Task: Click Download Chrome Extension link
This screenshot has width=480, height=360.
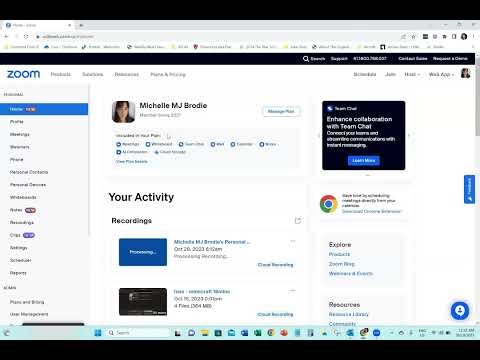Action: tap(372, 211)
